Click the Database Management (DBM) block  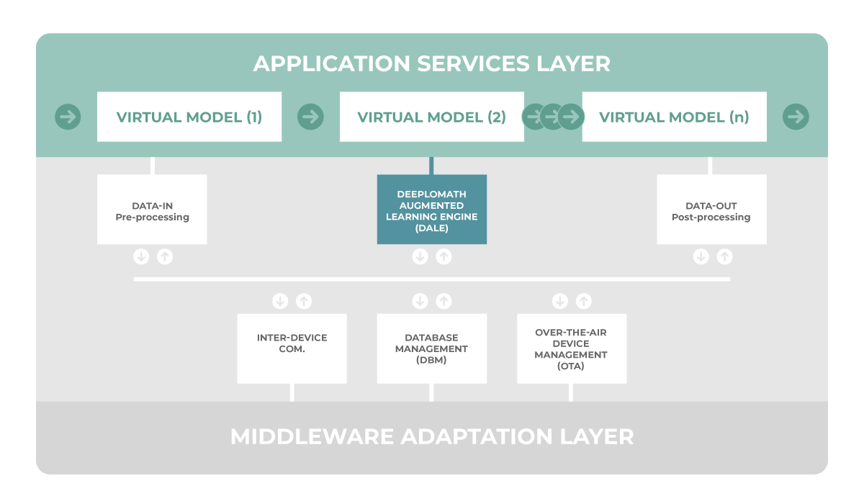coord(432,348)
